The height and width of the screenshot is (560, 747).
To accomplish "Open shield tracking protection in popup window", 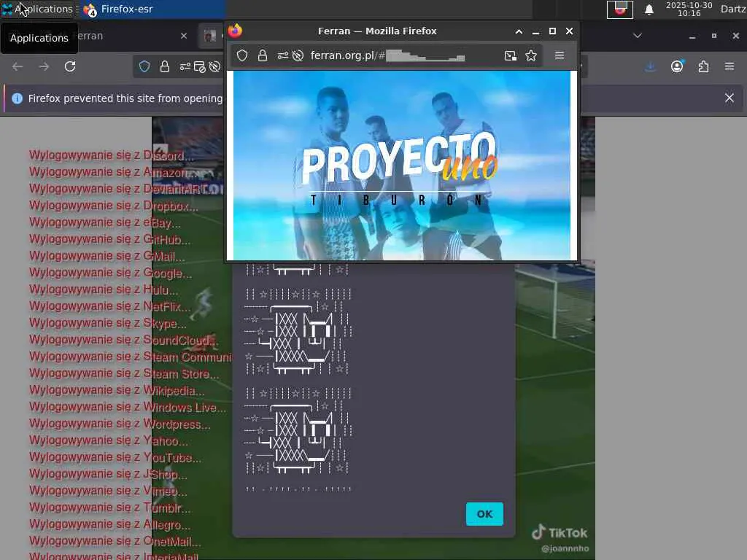I will point(242,55).
